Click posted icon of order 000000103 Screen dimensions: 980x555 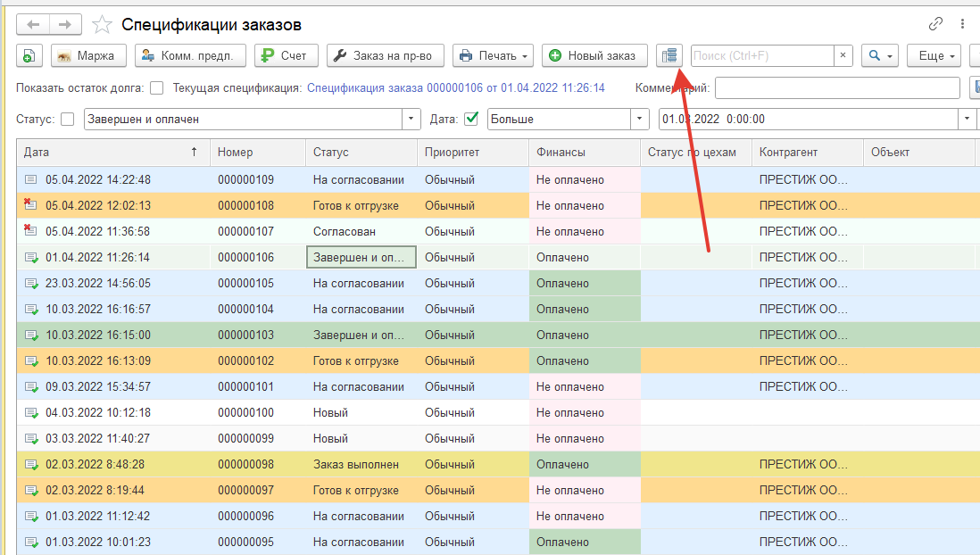point(31,335)
